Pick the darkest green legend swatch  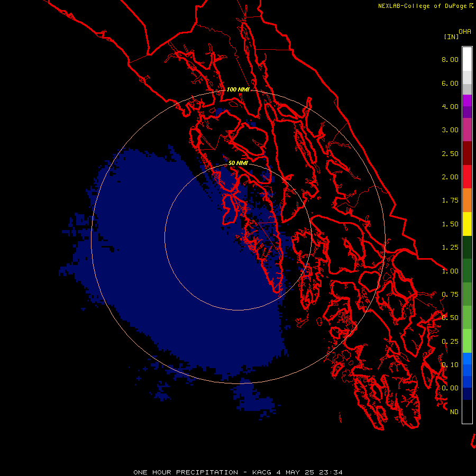(x=467, y=247)
